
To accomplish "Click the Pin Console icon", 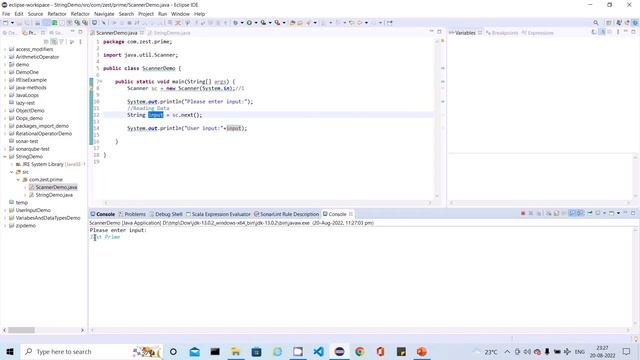I will [590, 213].
